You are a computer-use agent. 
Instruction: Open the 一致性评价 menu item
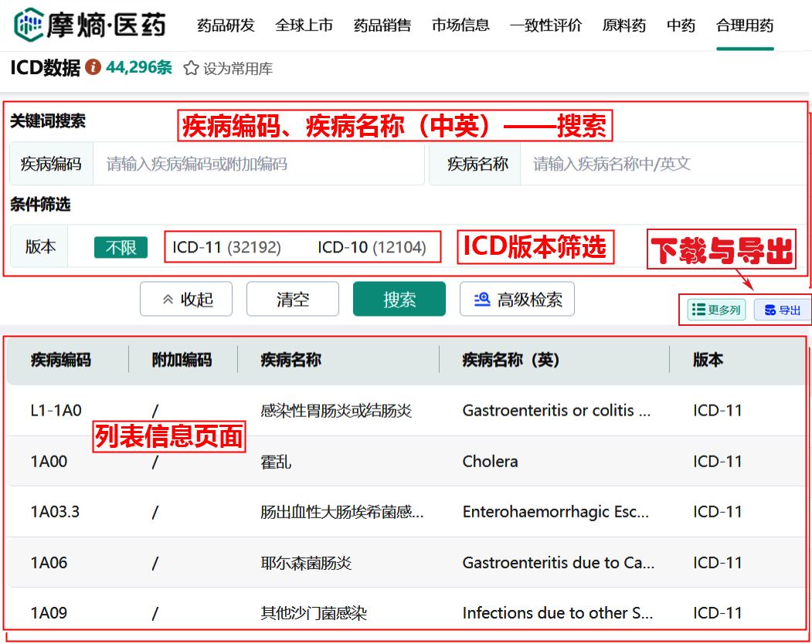[x=545, y=25]
